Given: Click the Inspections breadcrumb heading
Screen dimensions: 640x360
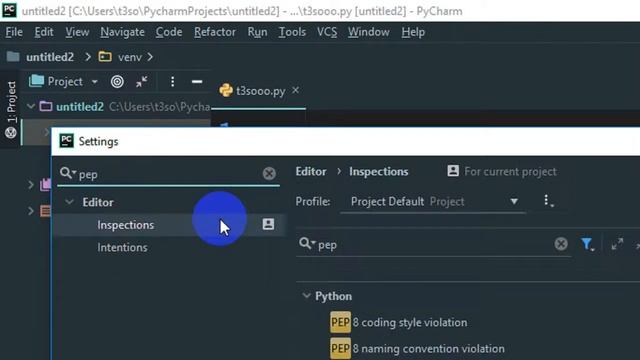Looking at the screenshot, I should [378, 171].
